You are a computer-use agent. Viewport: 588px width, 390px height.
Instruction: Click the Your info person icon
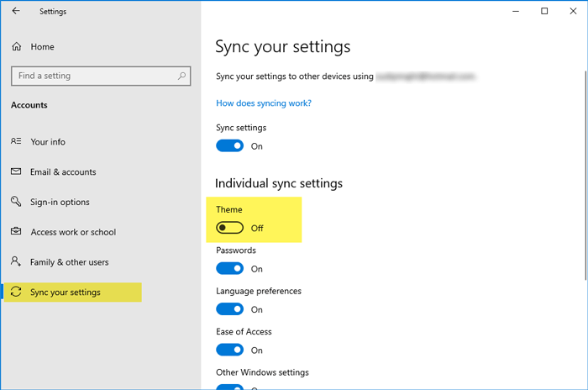click(x=17, y=142)
